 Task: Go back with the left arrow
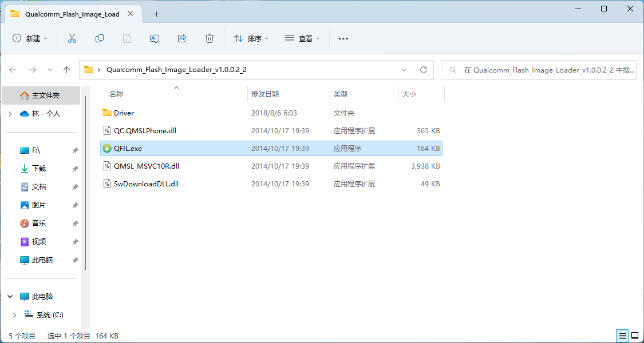tap(13, 70)
